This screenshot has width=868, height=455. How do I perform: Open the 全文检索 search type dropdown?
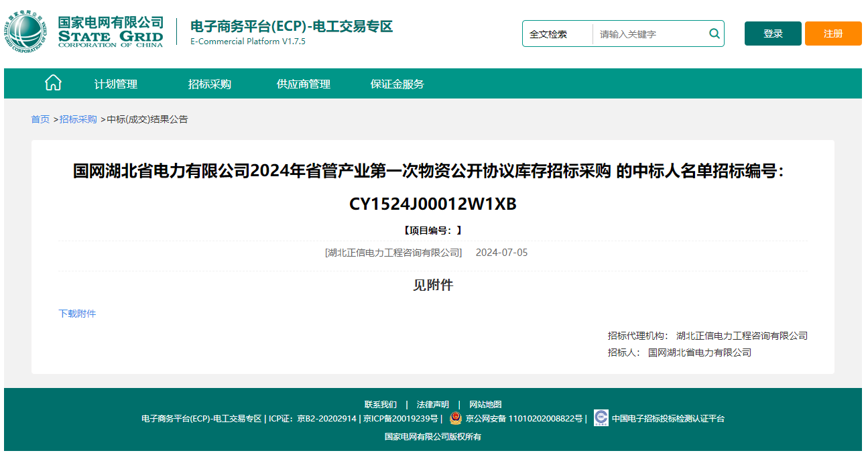pyautogui.click(x=558, y=34)
